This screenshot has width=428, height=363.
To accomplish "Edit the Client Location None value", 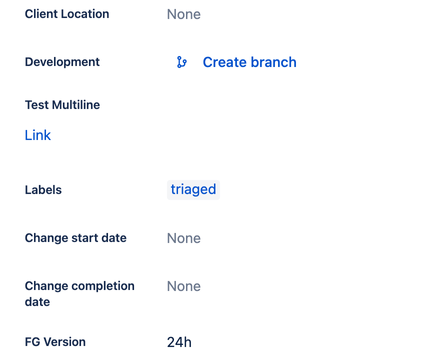I will click(x=184, y=14).
